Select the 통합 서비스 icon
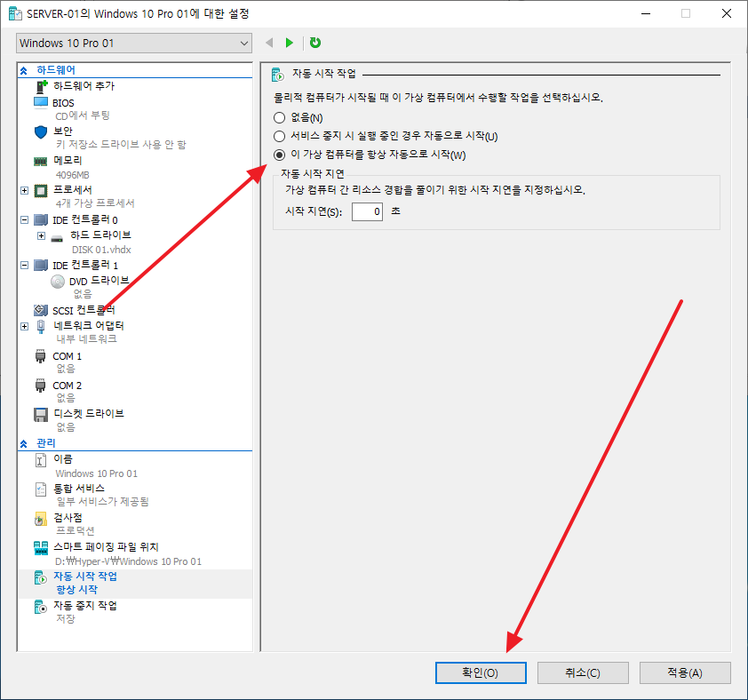Viewport: 748px width, 700px height. point(41,489)
